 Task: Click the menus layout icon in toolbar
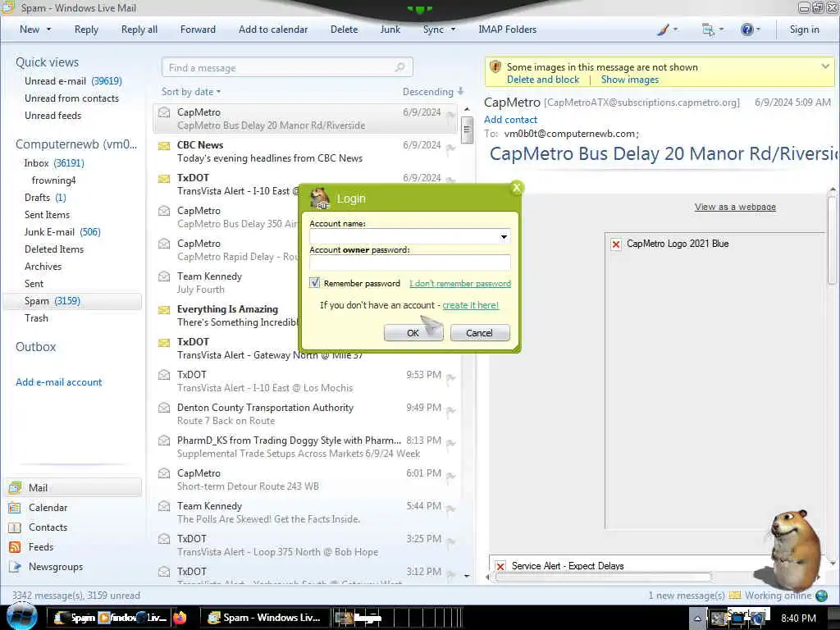[708, 30]
